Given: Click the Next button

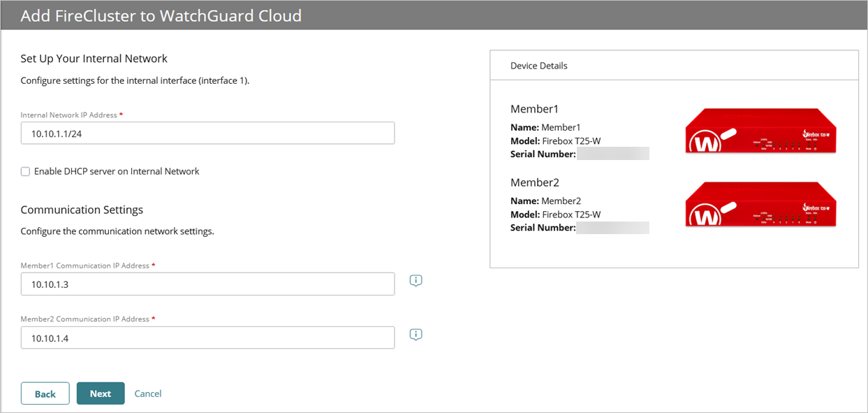Looking at the screenshot, I should [x=101, y=393].
